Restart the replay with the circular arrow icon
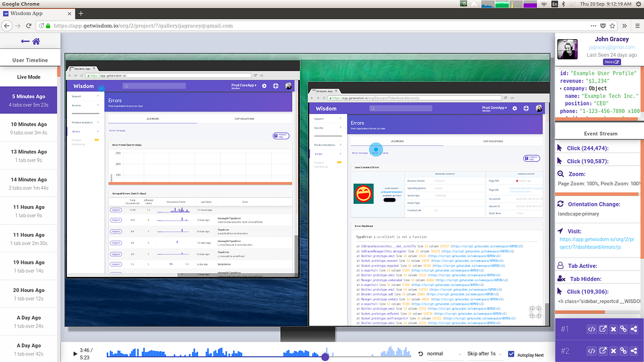The width and height of the screenshot is (644, 362). [x=421, y=354]
